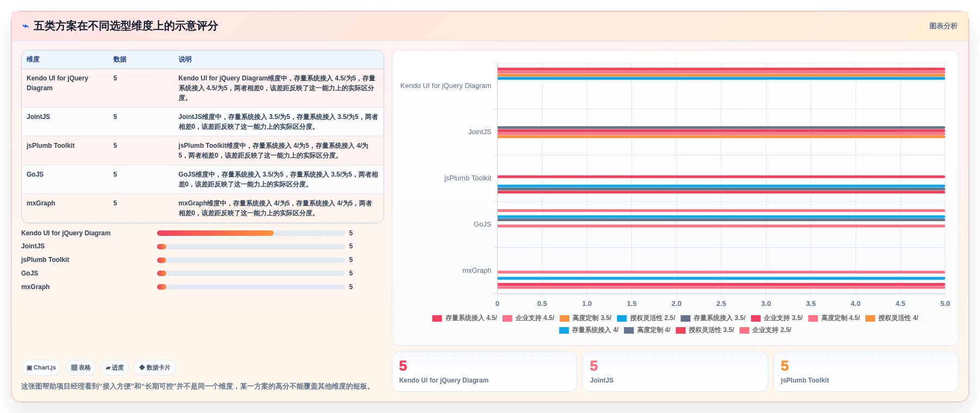Toggle legend item 存量系统接入 4/
This screenshot has height=413, width=980.
point(589,330)
